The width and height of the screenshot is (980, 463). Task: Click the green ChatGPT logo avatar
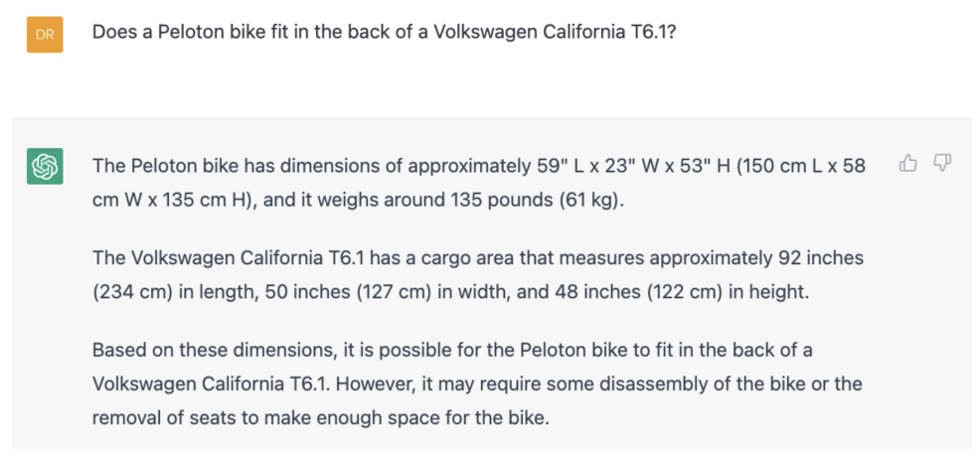click(45, 166)
